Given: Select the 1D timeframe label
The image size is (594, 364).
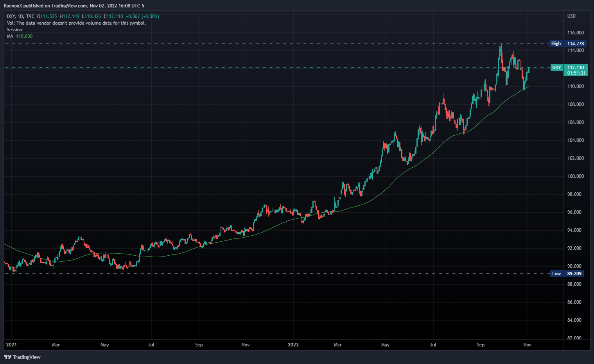Looking at the screenshot, I should coord(21,16).
